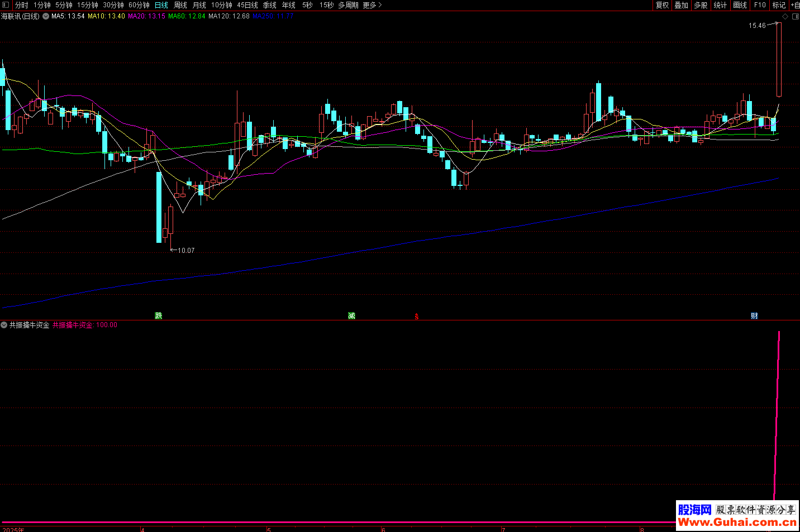This screenshot has width=800, height=532.
Task: Click the +自 add-to-watchlist button
Action: (x=795, y=5)
